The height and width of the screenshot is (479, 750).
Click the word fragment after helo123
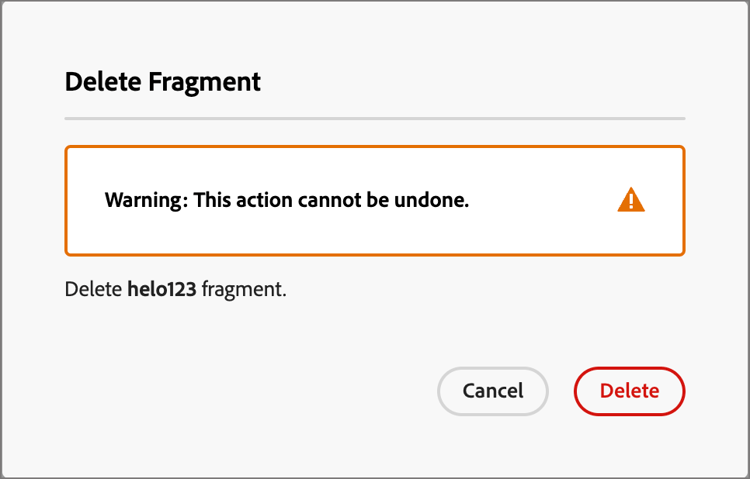(x=243, y=291)
